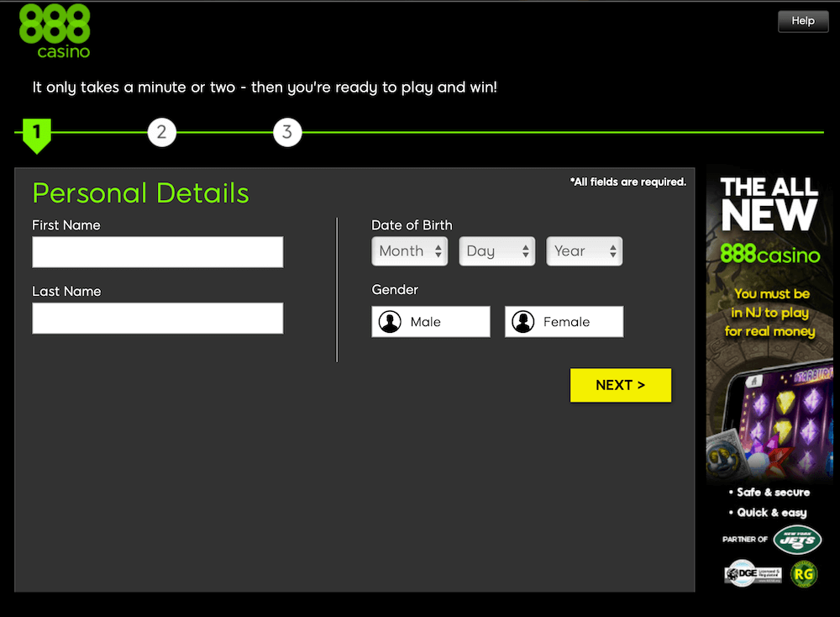Screen dimensions: 840x617
Task: Click the 'First Name' label
Action: click(x=66, y=225)
